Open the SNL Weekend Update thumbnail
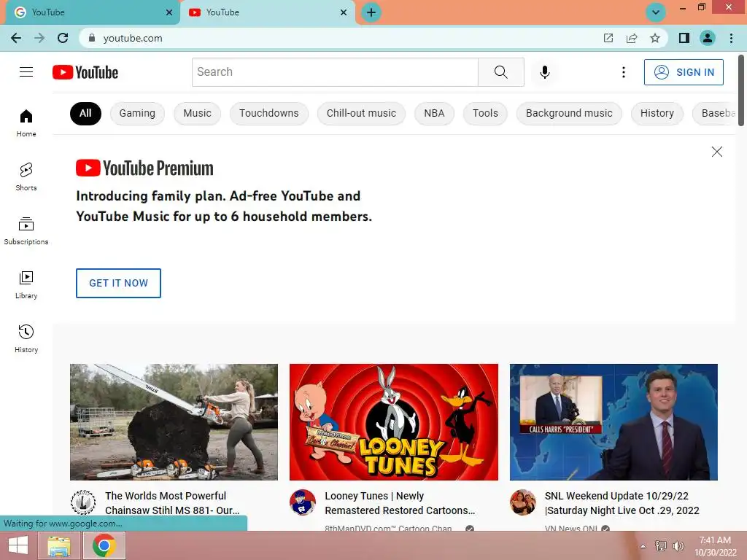The image size is (747, 560). coord(614,422)
